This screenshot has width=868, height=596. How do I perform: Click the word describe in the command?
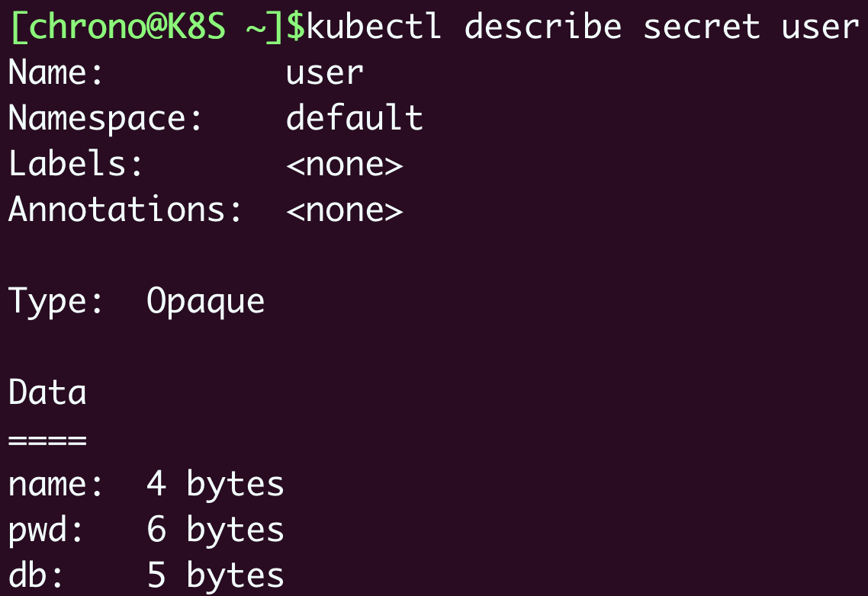[543, 27]
